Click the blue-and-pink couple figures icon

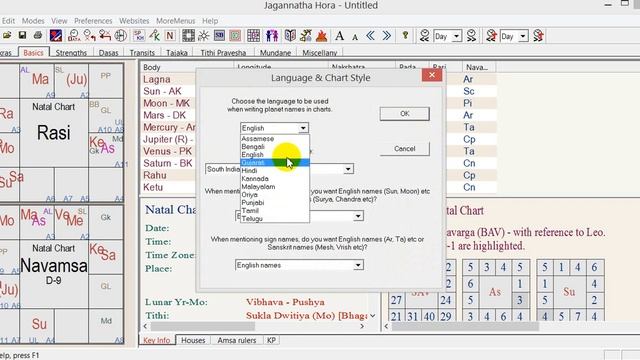(x=272, y=36)
